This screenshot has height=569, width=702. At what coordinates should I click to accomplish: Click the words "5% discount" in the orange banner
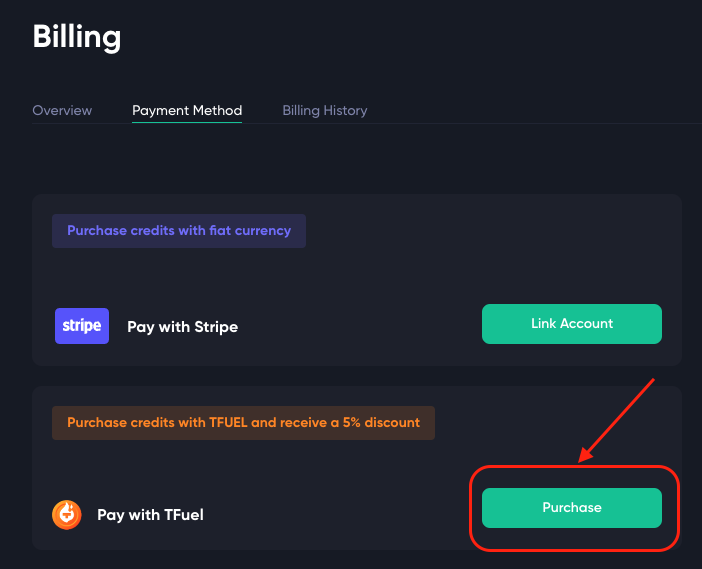click(381, 423)
